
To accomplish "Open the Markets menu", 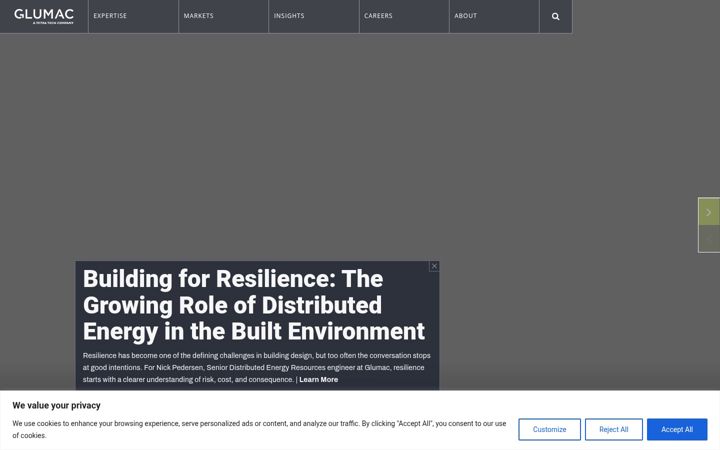I will click(x=198, y=16).
